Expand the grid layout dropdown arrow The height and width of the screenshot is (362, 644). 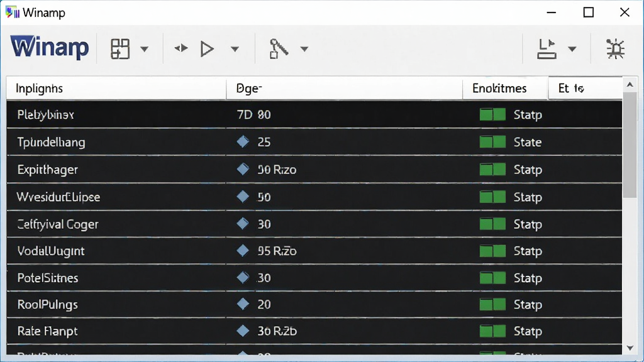144,49
